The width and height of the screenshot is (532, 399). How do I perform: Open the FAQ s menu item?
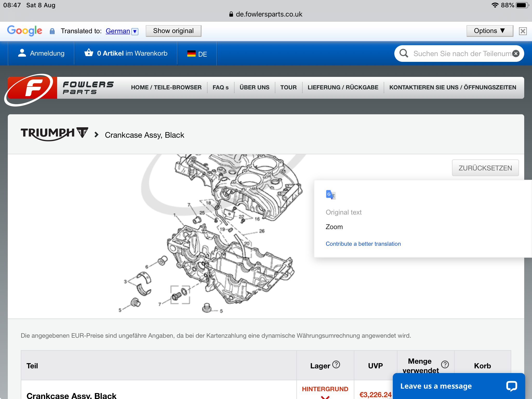point(220,88)
